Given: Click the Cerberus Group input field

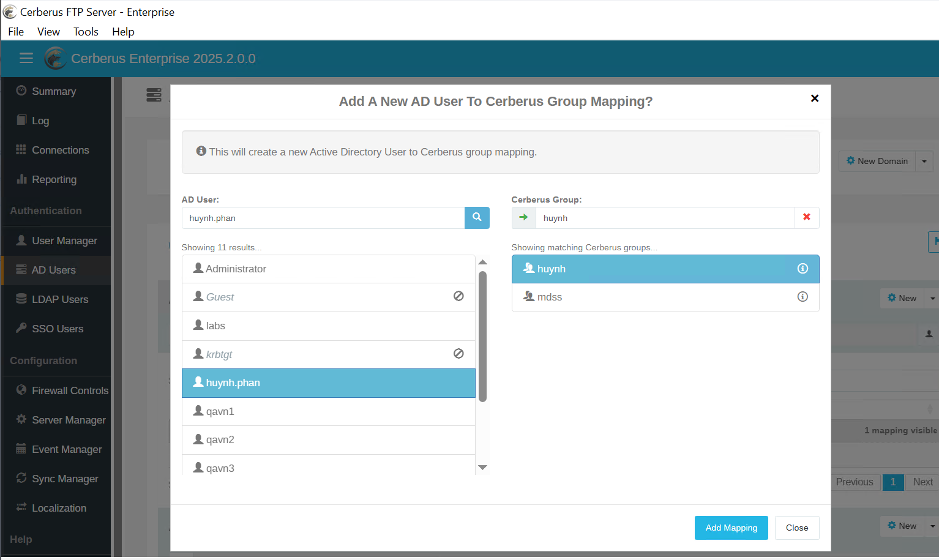Looking at the screenshot, I should click(665, 218).
